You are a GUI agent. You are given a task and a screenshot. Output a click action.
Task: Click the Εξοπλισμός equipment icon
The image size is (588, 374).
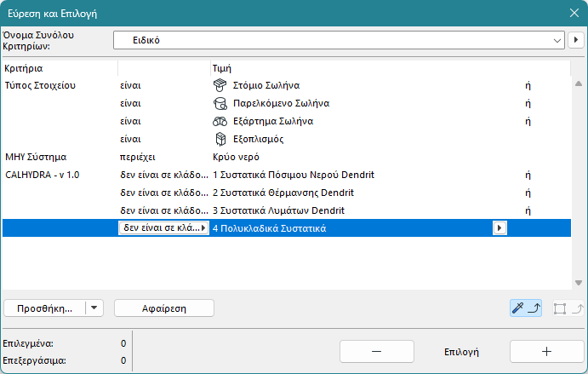[220, 139]
